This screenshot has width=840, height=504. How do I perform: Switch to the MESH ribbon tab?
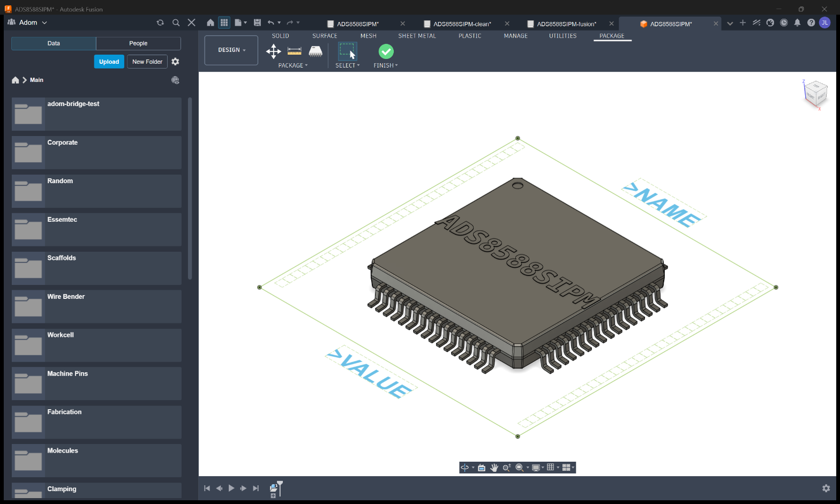[x=369, y=36]
